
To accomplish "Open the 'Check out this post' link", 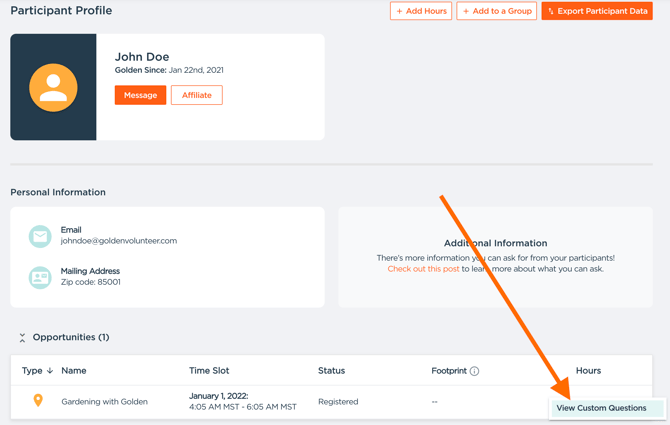I will click(x=423, y=269).
